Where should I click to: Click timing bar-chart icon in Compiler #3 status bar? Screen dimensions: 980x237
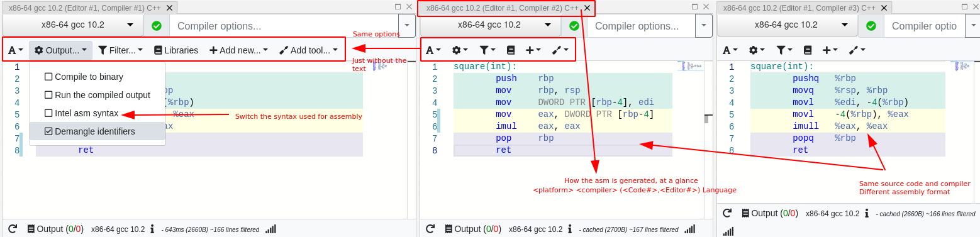point(728,232)
